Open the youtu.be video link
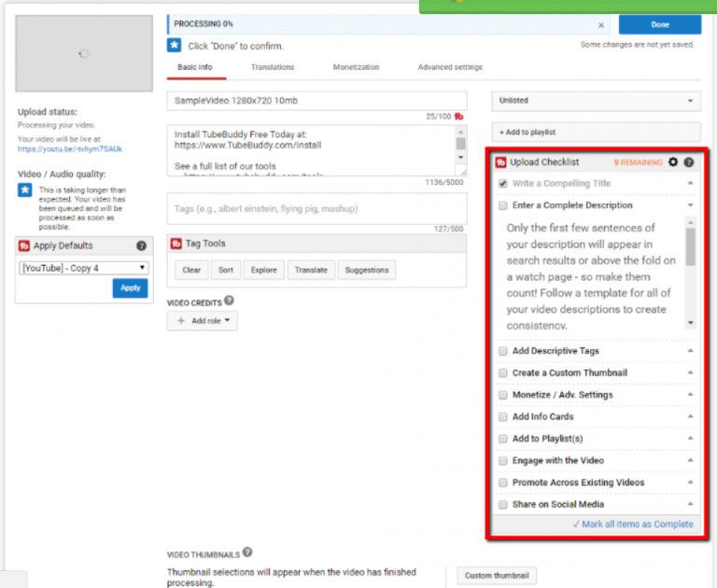This screenshot has width=717, height=588. pos(70,149)
